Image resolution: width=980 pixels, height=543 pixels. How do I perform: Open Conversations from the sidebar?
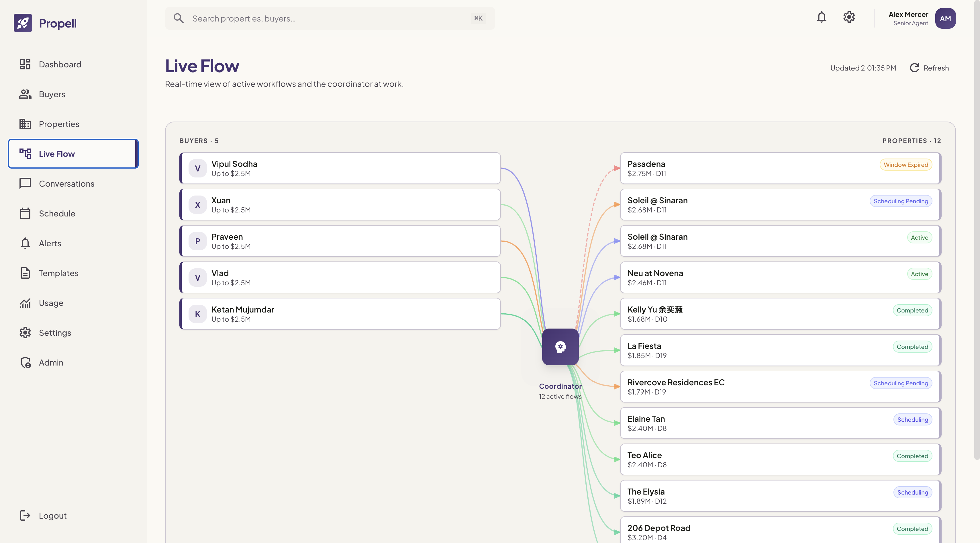(x=73, y=183)
